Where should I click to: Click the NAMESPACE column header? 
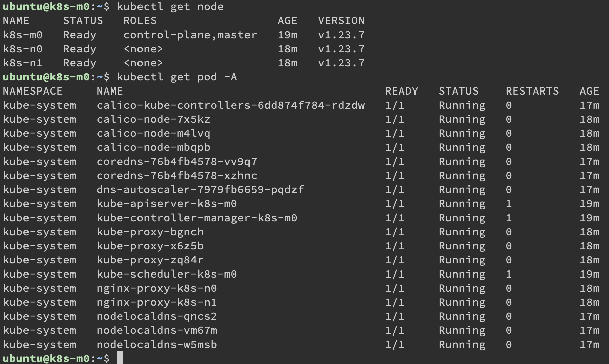coord(33,91)
